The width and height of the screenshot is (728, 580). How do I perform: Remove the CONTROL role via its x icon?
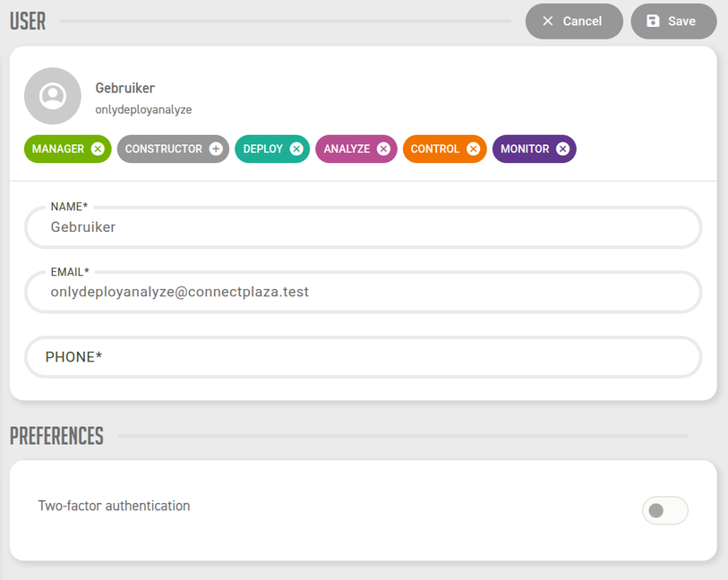[473, 149]
